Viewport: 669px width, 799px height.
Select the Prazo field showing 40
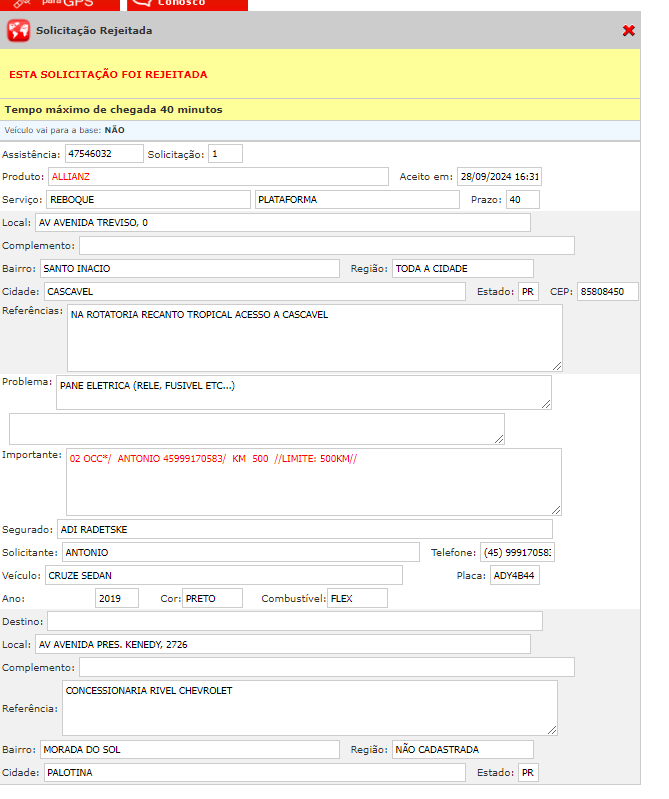coord(522,200)
